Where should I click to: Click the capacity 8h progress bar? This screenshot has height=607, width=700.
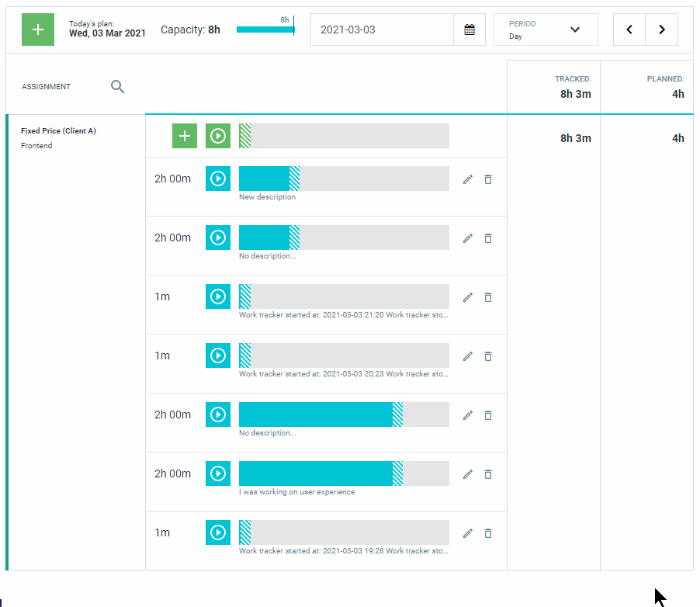point(265,29)
